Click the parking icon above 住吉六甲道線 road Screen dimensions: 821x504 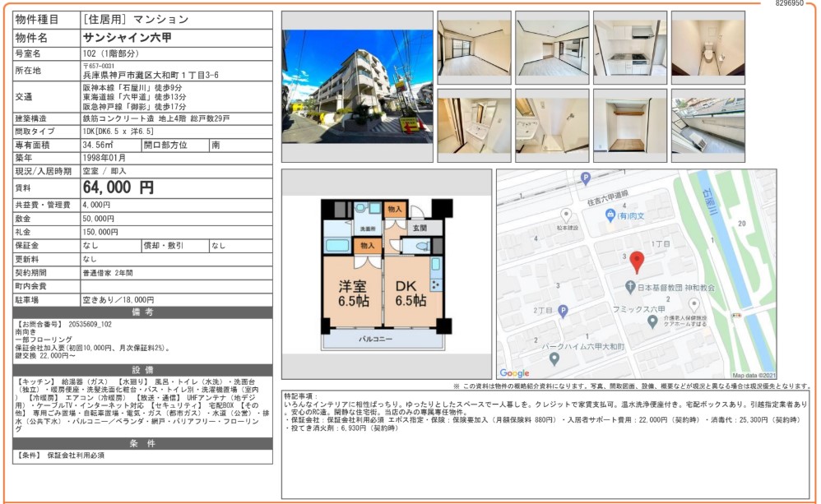coord(586,178)
